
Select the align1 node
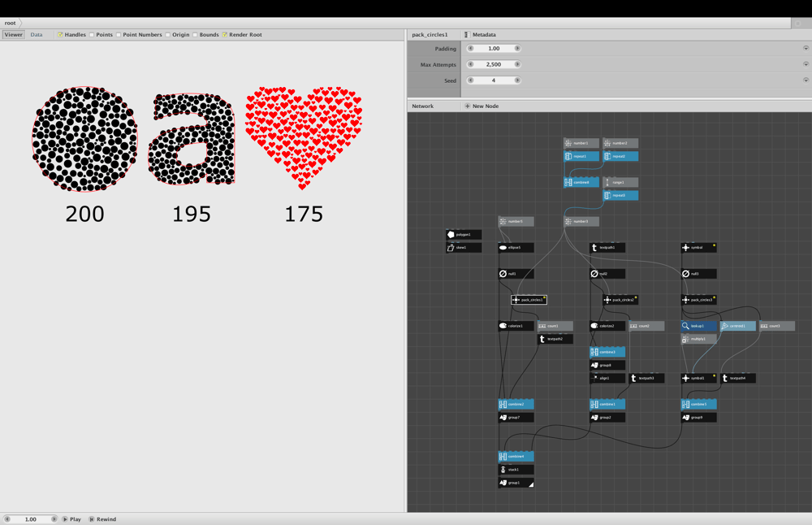click(x=607, y=379)
